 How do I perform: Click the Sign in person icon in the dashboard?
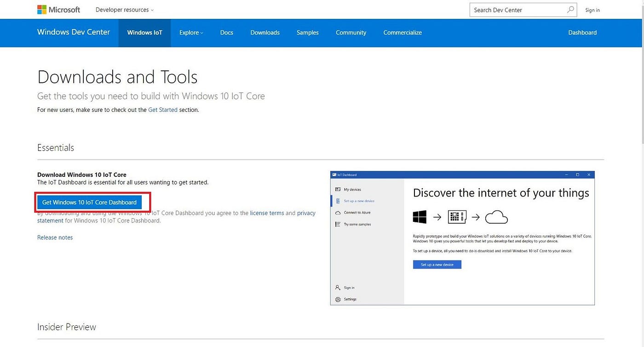click(x=338, y=287)
